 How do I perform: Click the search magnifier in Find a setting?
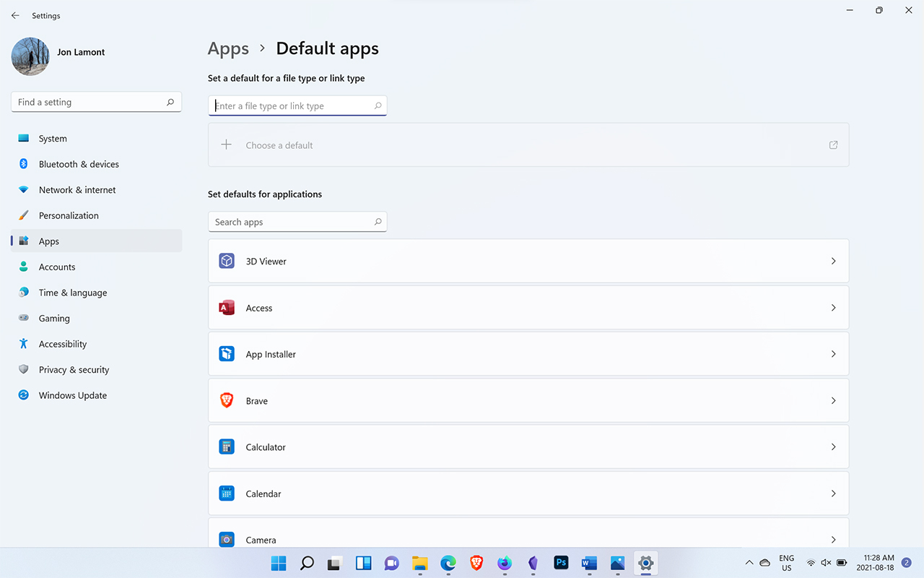tap(170, 103)
